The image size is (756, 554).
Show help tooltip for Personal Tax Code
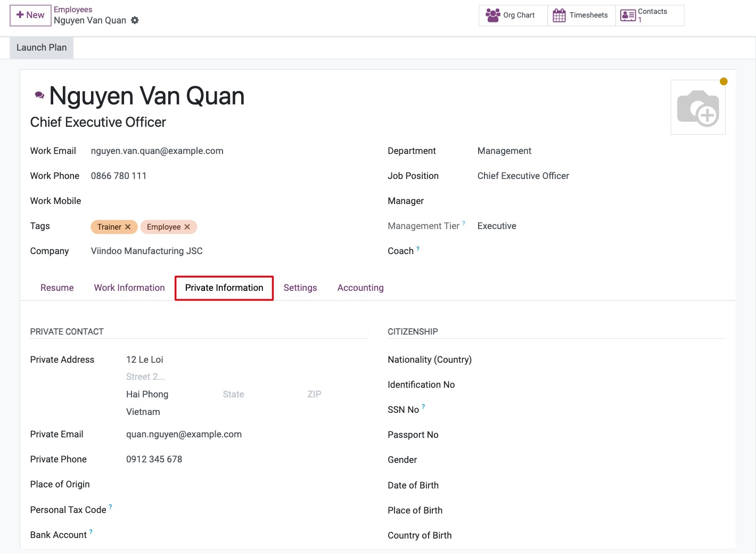pos(110,507)
